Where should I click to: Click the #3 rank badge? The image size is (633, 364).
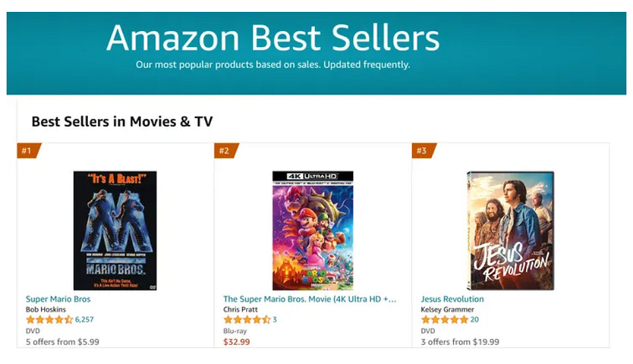422,151
